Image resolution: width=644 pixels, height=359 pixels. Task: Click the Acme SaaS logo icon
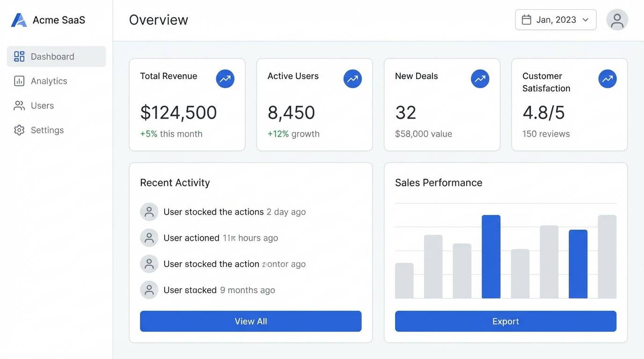tap(18, 20)
